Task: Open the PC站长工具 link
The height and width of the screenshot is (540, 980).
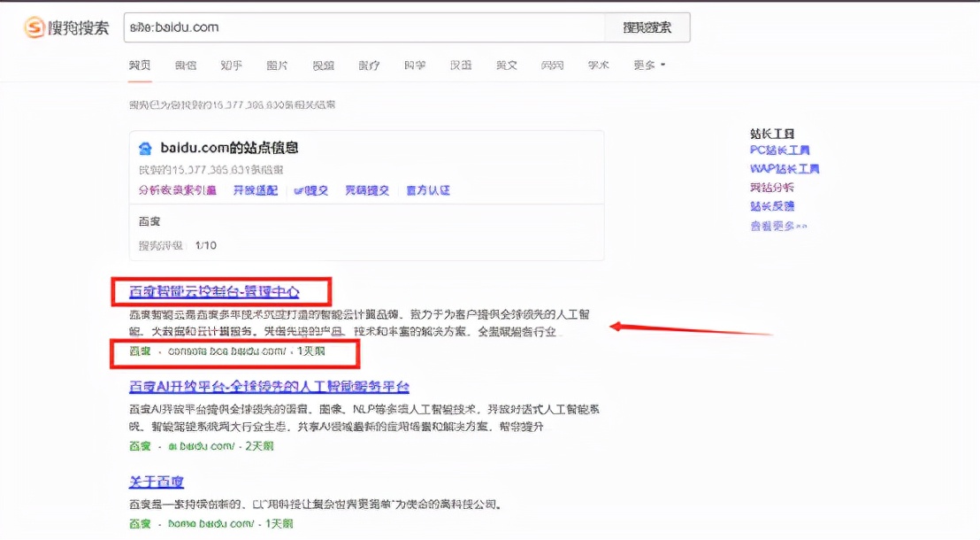Action: 779,150
